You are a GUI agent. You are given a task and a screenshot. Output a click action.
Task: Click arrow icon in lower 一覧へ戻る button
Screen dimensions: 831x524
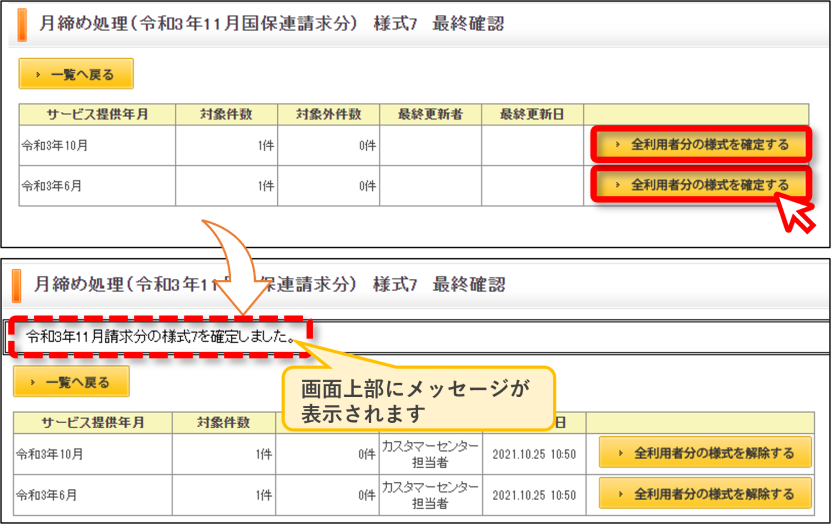point(33,382)
